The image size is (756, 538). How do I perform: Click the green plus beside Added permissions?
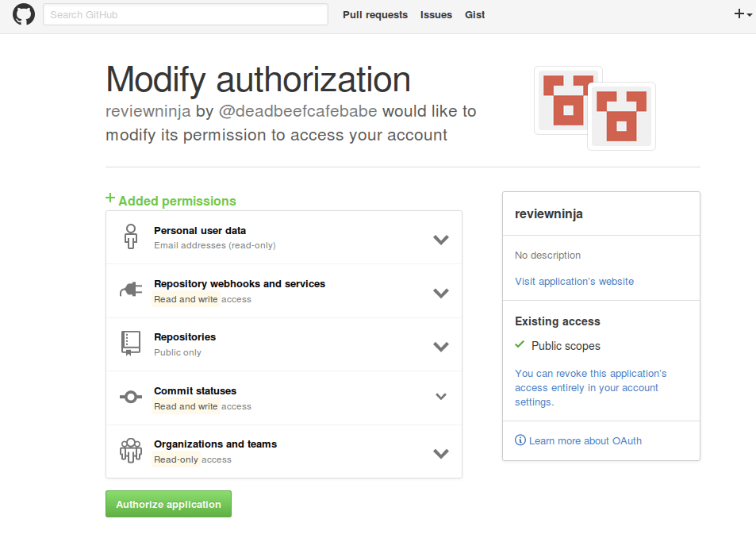coord(110,198)
